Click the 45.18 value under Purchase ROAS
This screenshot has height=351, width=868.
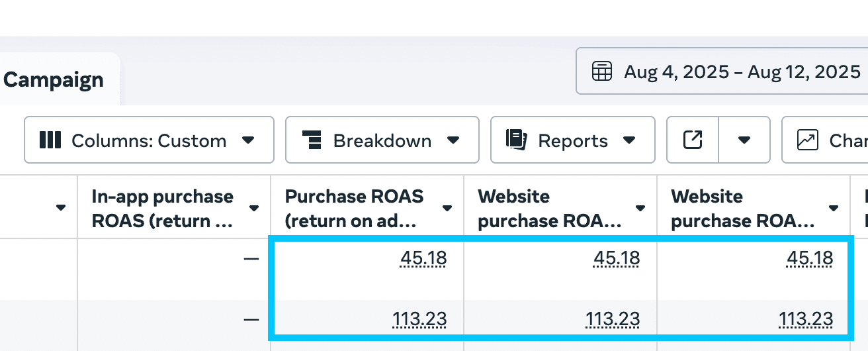[x=423, y=258]
